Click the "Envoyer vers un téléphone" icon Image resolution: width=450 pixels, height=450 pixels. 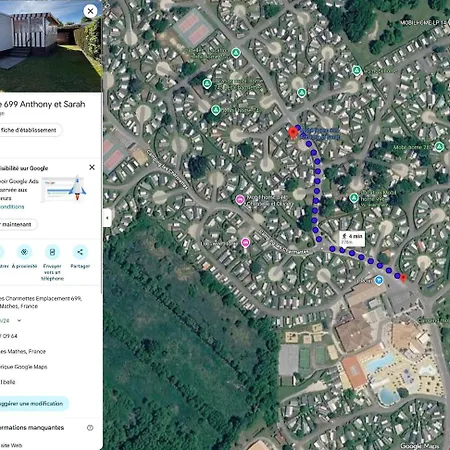52,252
